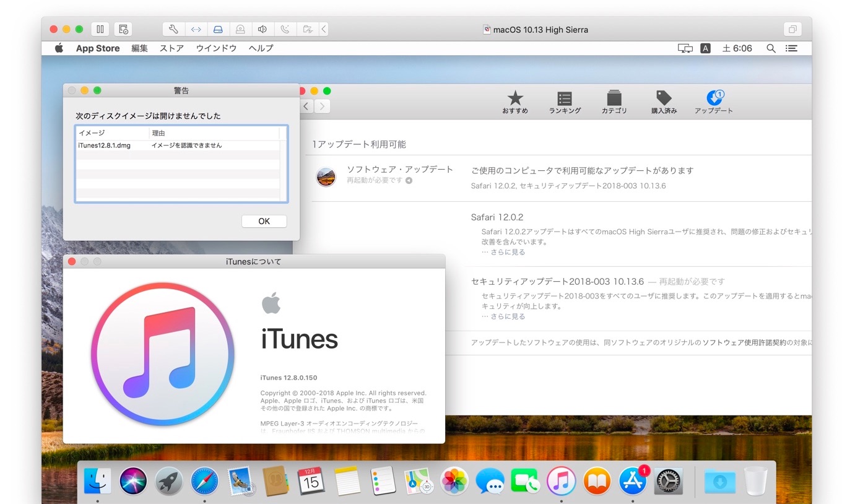
Task: Open Finder from the Dock
Action: [x=97, y=481]
